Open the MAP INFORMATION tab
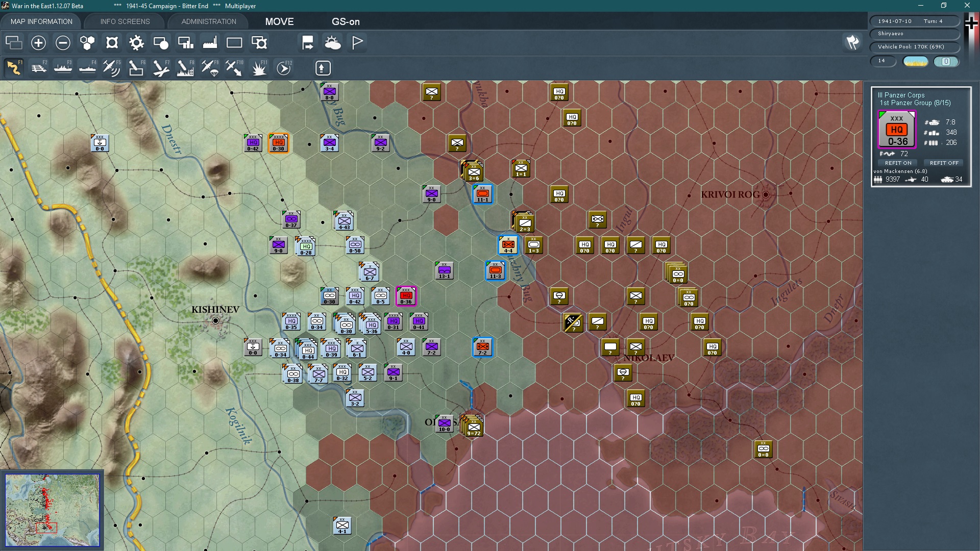Viewport: 980px width, 551px height. (x=41, y=21)
